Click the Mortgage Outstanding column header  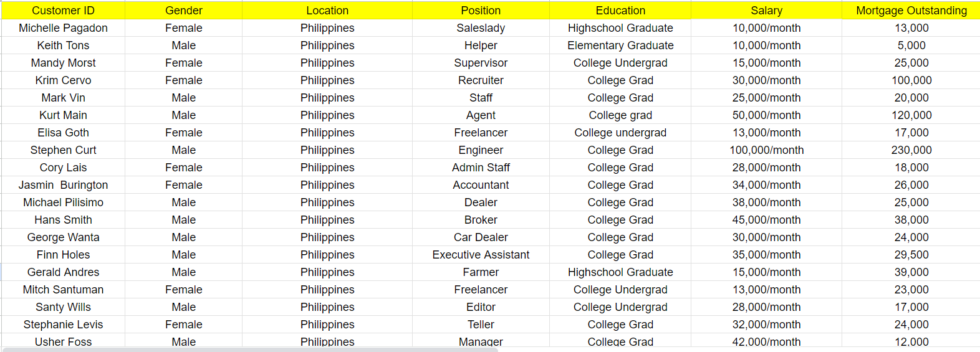coord(911,11)
